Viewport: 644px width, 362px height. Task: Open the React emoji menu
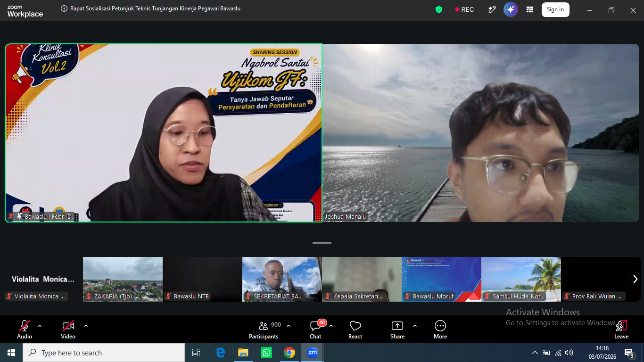tap(355, 329)
